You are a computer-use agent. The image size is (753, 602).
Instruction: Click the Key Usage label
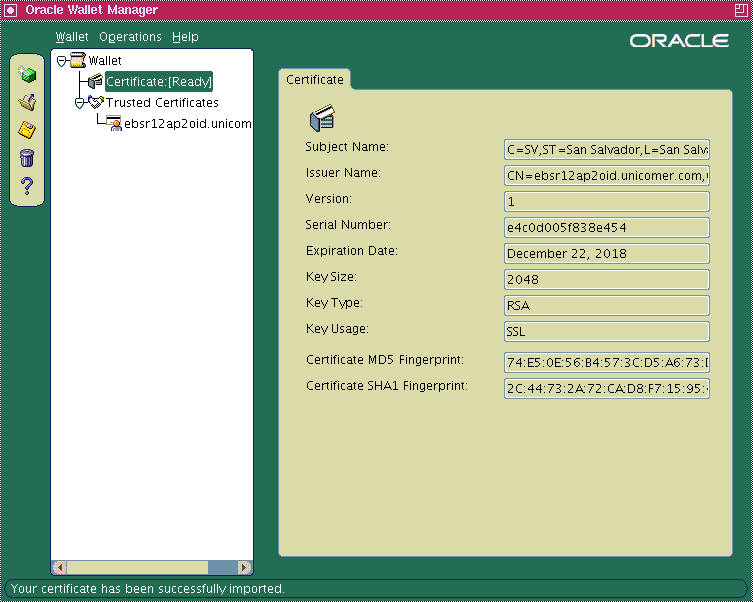[x=337, y=329]
